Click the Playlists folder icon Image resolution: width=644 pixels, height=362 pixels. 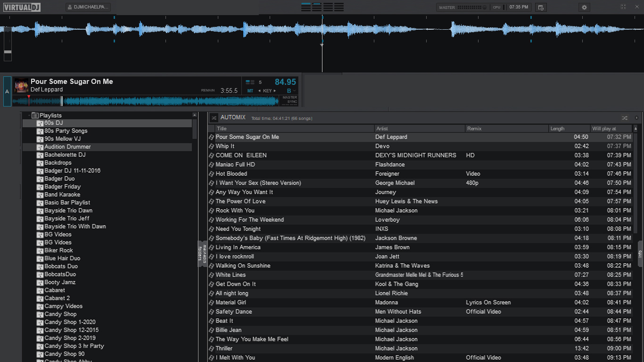(x=35, y=115)
